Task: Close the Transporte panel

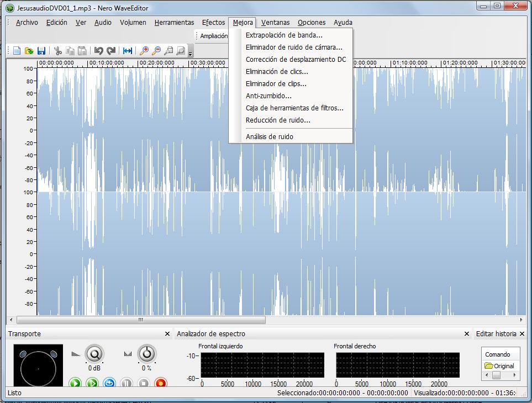Action: pos(167,334)
